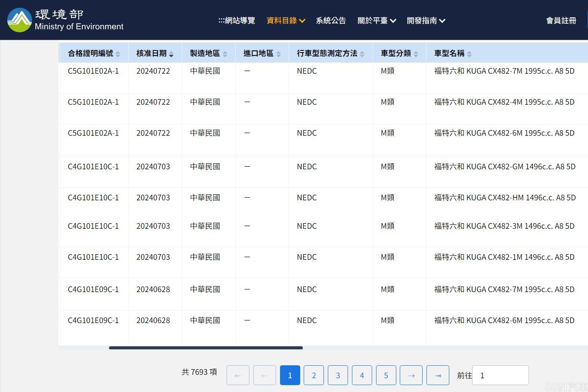Click the horizontal table scrollbar

[x=205, y=348]
